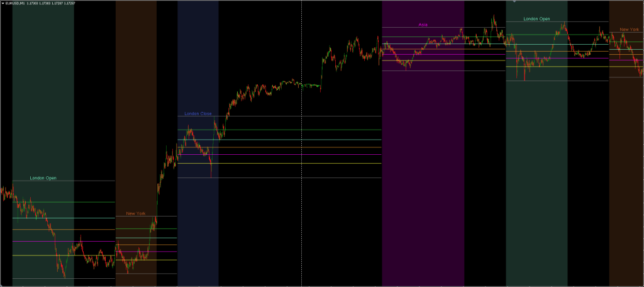
Task: Click the London Close session label
Action: (198, 113)
